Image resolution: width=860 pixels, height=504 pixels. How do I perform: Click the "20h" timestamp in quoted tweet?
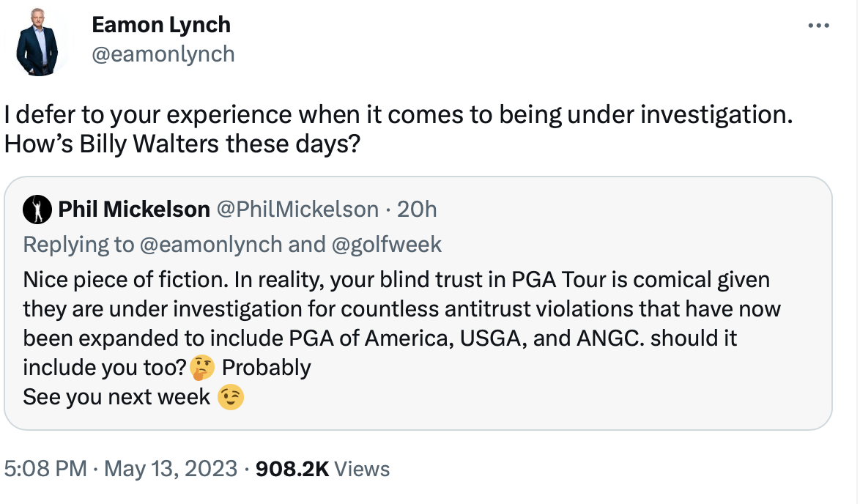click(x=416, y=210)
